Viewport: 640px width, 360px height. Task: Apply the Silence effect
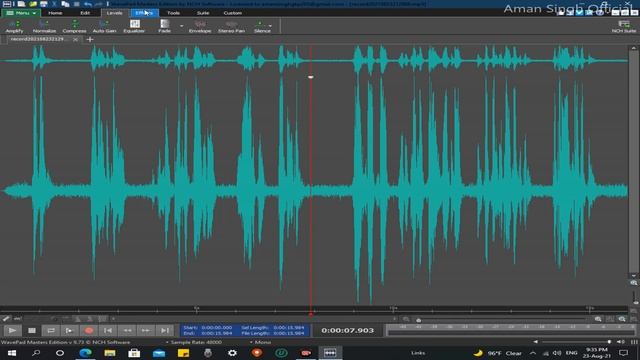click(x=262, y=26)
